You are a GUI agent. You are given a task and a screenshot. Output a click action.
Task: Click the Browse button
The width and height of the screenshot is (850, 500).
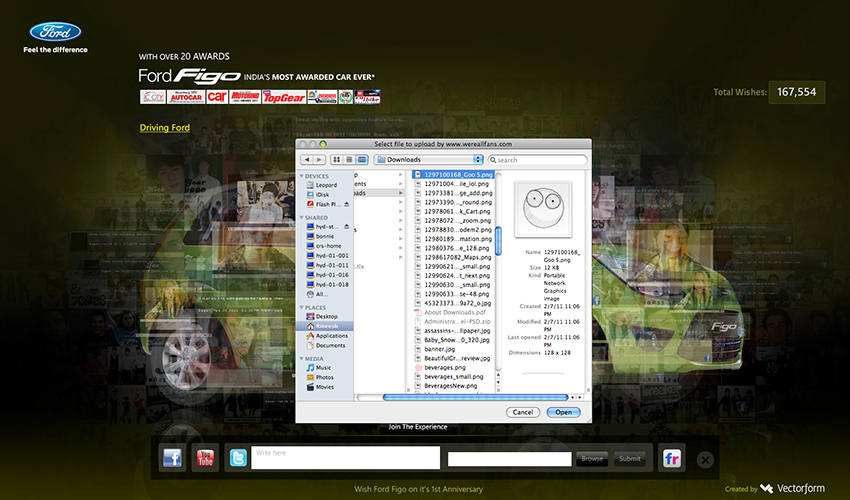pyautogui.click(x=592, y=459)
